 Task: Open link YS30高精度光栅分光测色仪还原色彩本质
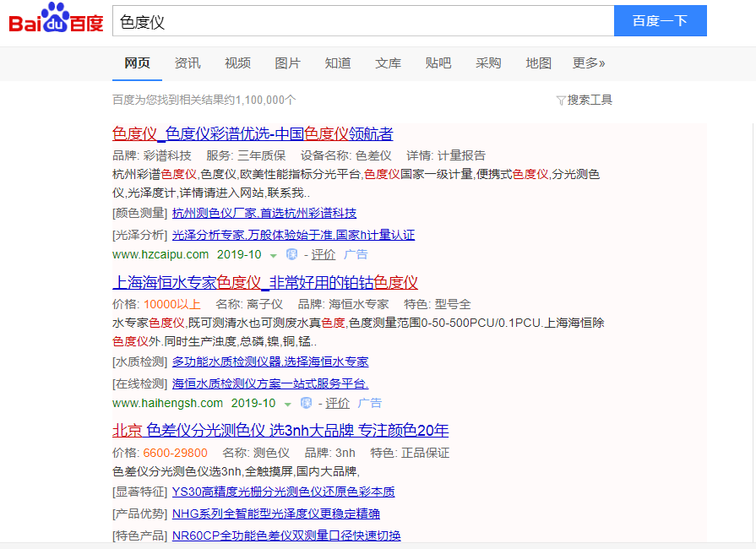tap(284, 492)
